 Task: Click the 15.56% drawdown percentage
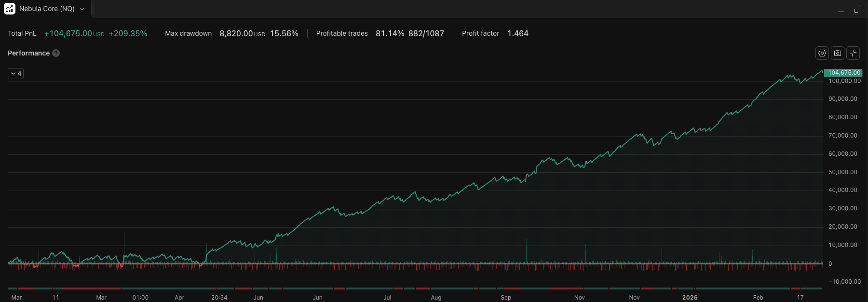pos(284,33)
